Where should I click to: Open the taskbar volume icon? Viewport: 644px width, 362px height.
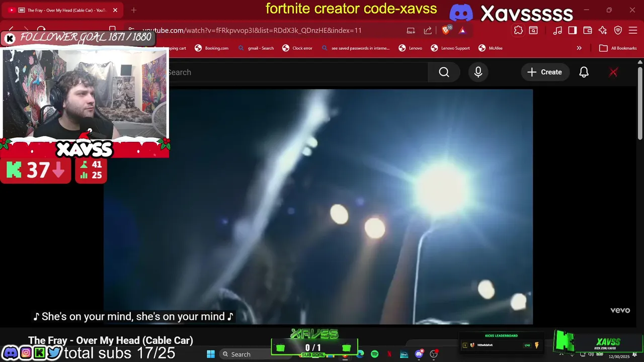pyautogui.click(x=591, y=355)
